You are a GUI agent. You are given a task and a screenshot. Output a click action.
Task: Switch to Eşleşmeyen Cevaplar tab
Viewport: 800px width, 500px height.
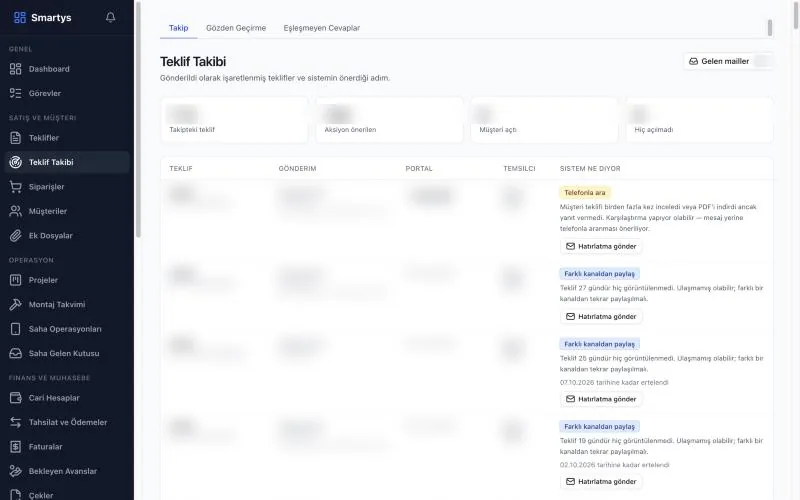[x=321, y=28]
